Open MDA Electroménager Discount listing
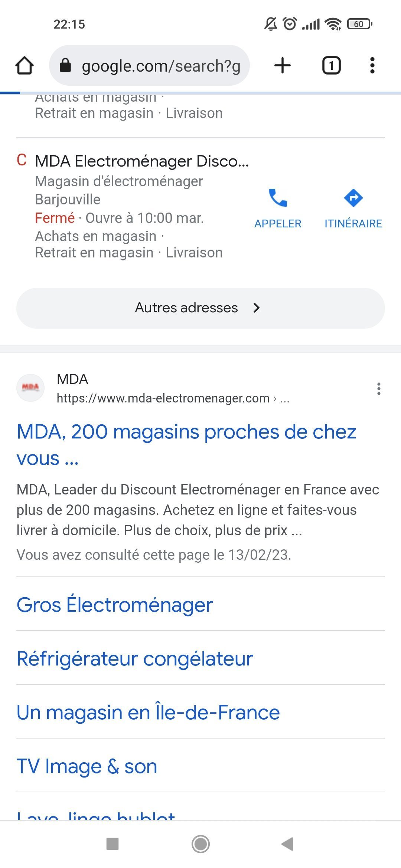Image resolution: width=401 pixels, height=868 pixels. 142,161
